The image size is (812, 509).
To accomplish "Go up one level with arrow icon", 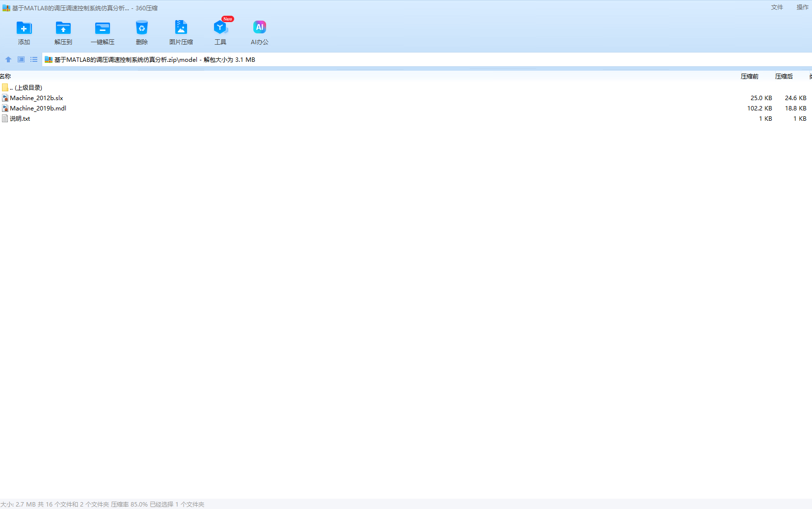I will pyautogui.click(x=8, y=59).
